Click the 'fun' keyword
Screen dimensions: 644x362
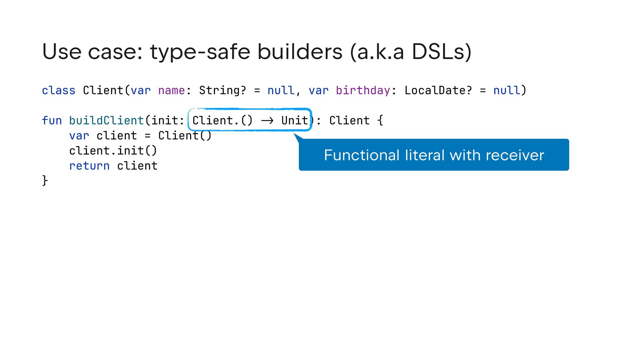(52, 121)
